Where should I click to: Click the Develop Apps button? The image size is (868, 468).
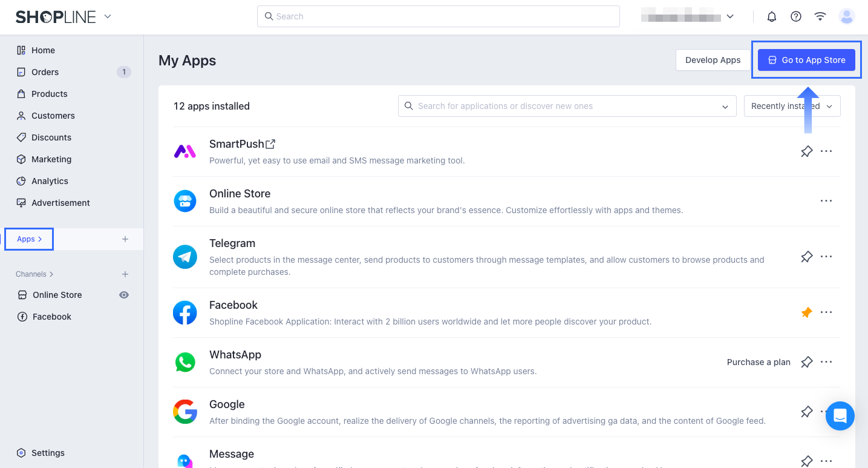(713, 60)
